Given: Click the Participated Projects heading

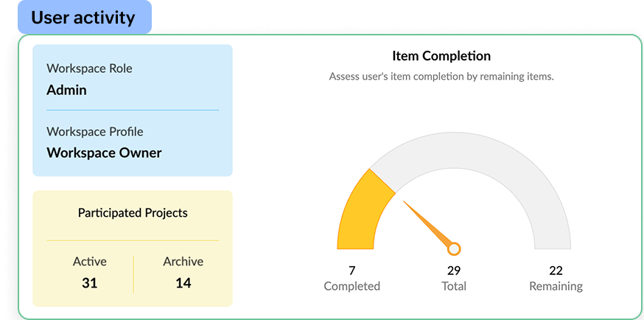Looking at the screenshot, I should point(133,213).
